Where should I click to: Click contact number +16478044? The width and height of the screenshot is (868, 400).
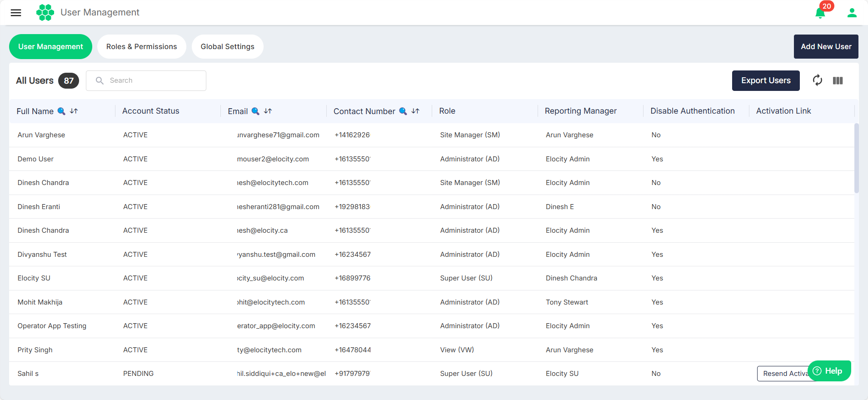click(353, 350)
